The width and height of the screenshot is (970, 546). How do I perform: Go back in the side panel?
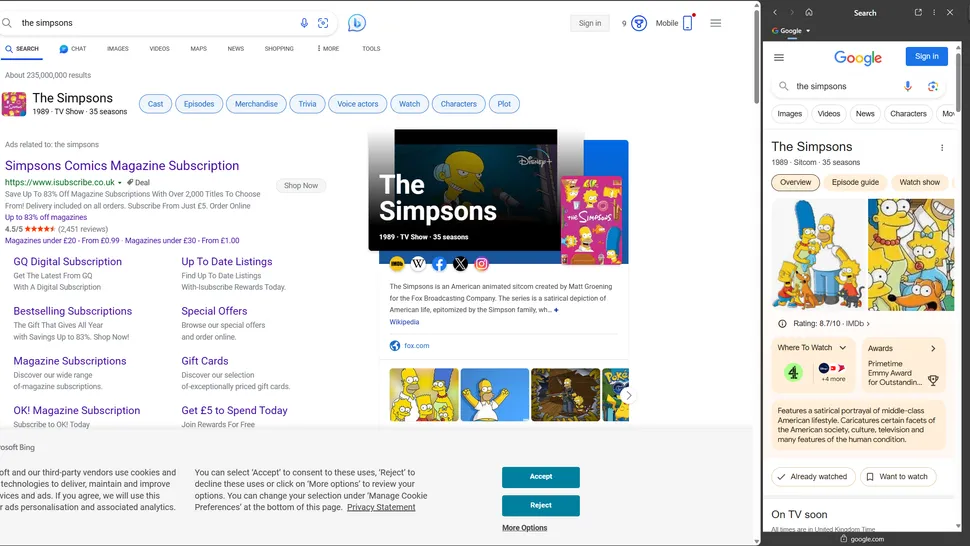[x=775, y=12]
